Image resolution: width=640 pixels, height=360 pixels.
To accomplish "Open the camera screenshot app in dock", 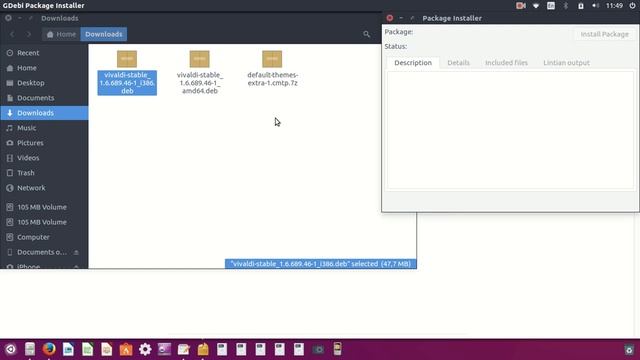I will tap(318, 349).
